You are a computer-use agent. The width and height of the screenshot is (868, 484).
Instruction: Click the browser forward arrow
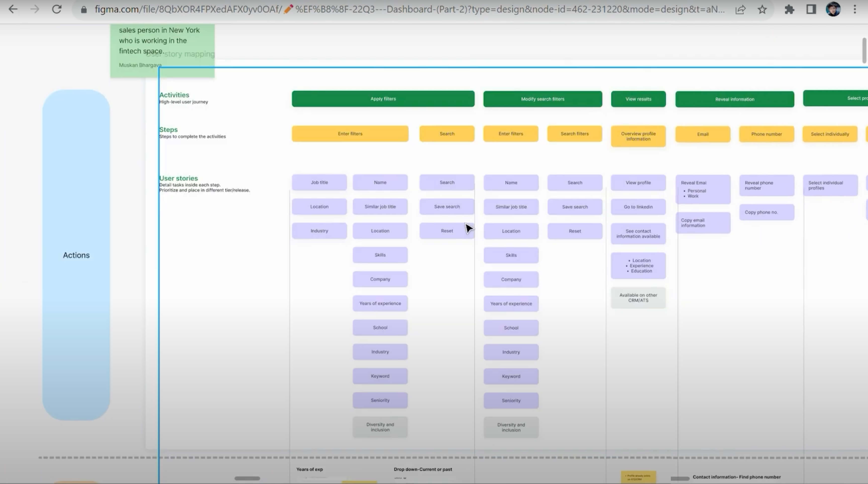[x=35, y=9]
